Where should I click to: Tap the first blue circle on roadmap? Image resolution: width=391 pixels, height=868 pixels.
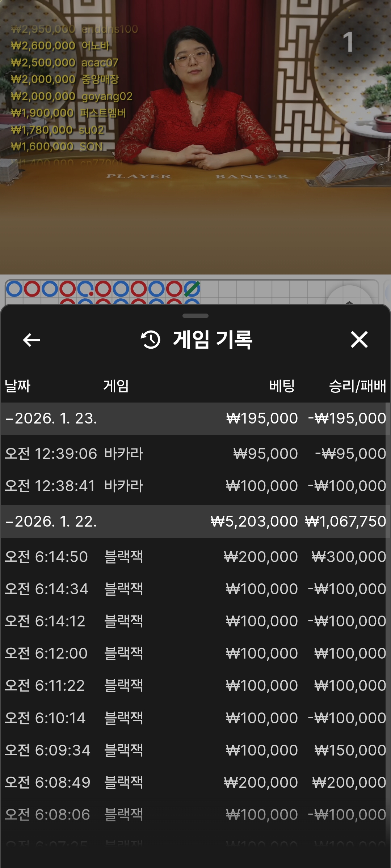14,289
